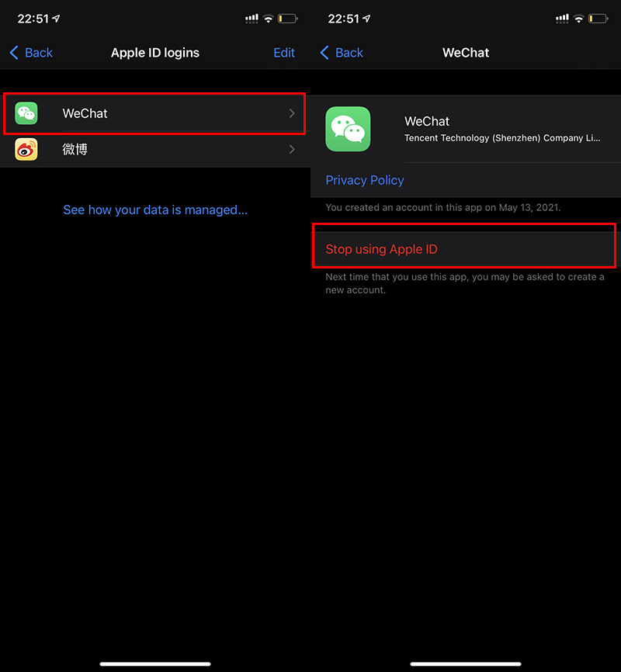Tap the home indicator bar on left screen
621x672 pixels.
click(155, 664)
